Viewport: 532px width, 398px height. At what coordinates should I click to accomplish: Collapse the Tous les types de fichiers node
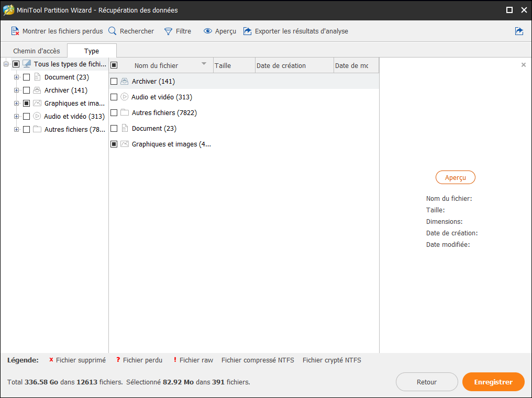[6, 64]
